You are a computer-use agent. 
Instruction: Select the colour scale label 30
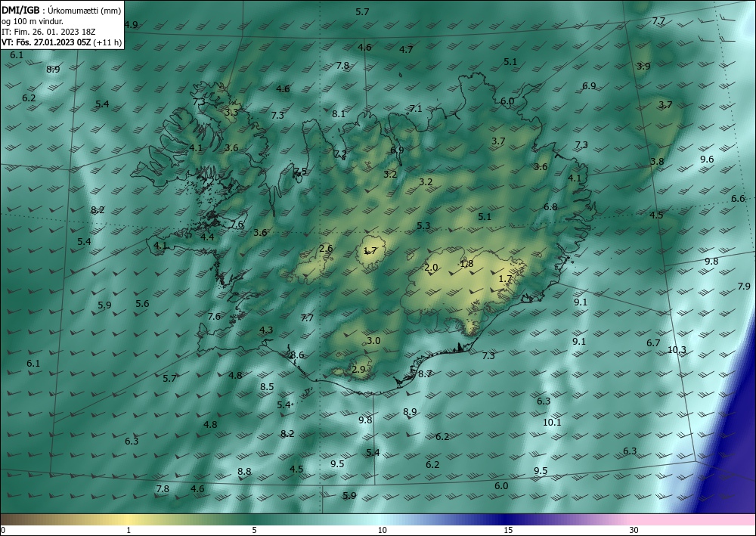click(634, 530)
